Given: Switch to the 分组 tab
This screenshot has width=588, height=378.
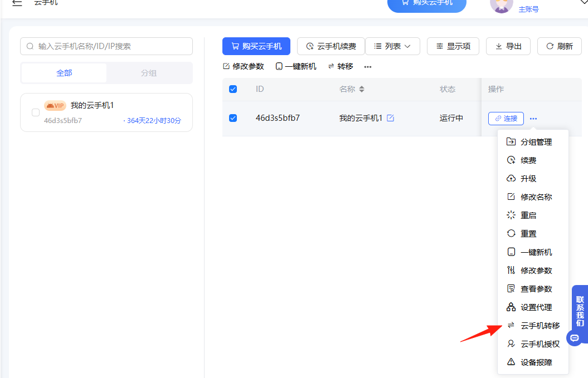Looking at the screenshot, I should tap(149, 73).
